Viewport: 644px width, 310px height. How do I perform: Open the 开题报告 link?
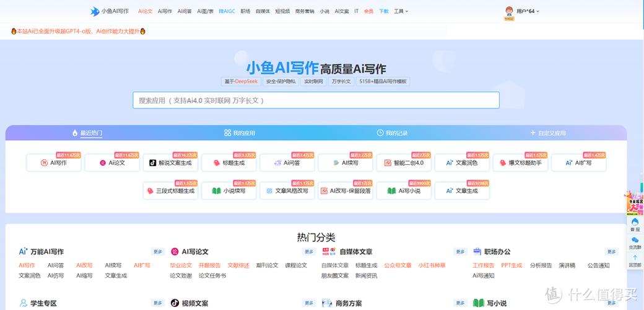click(x=210, y=265)
